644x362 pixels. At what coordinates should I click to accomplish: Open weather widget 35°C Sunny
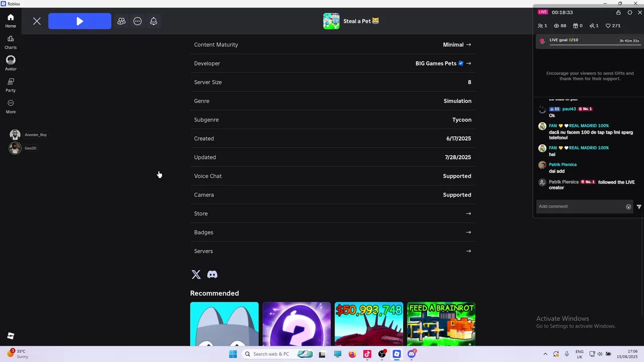[18, 354]
